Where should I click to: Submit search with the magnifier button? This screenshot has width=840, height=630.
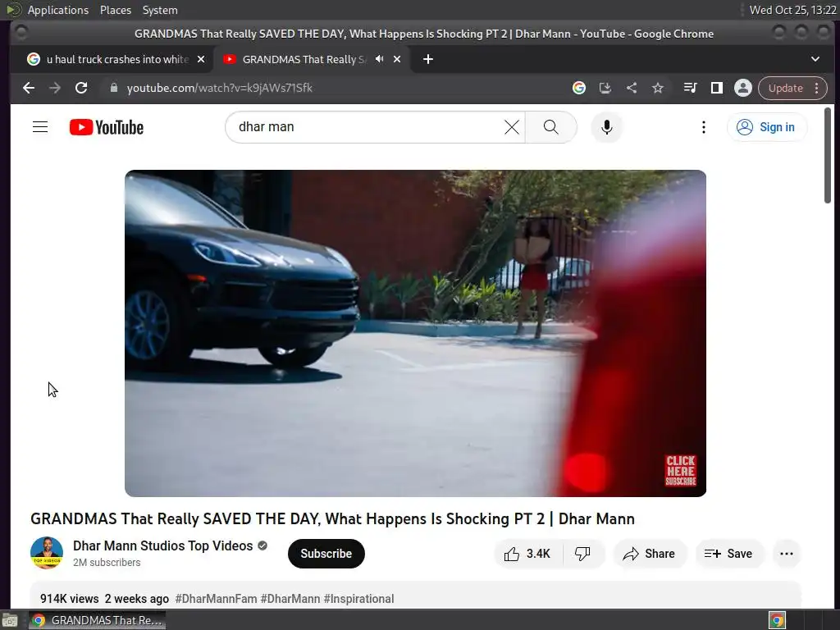pos(550,127)
